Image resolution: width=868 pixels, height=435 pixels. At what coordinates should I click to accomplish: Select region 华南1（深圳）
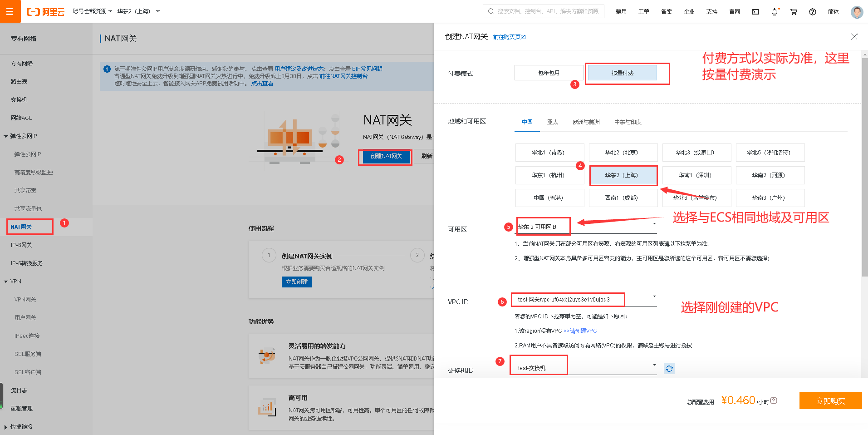pyautogui.click(x=696, y=175)
